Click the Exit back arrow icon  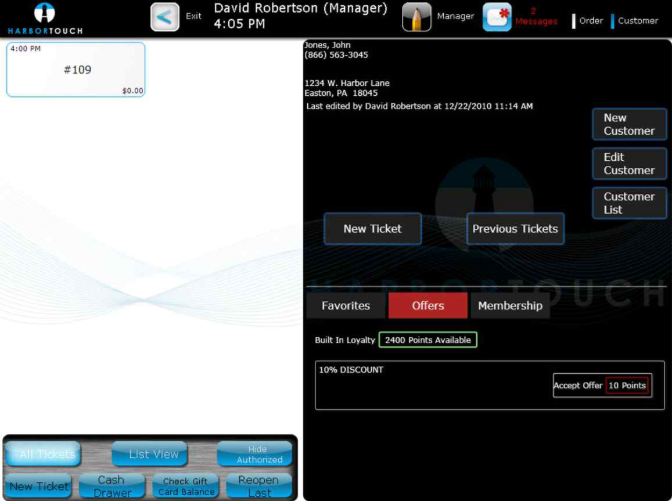pyautogui.click(x=165, y=17)
